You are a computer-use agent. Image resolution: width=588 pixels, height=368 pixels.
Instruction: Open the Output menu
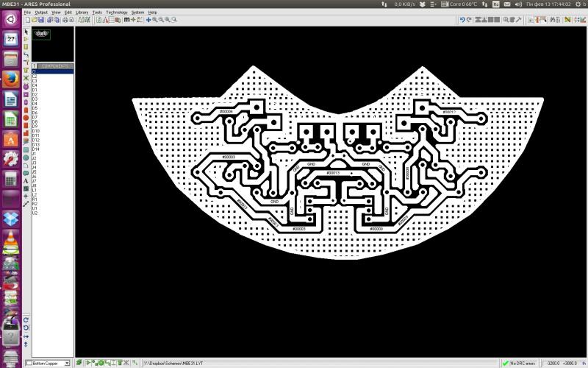41,13
